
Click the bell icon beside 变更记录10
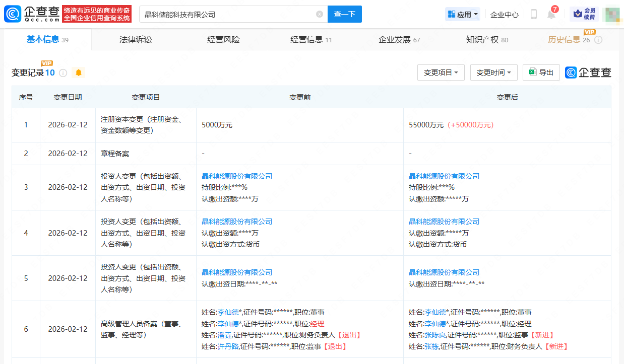(x=79, y=73)
